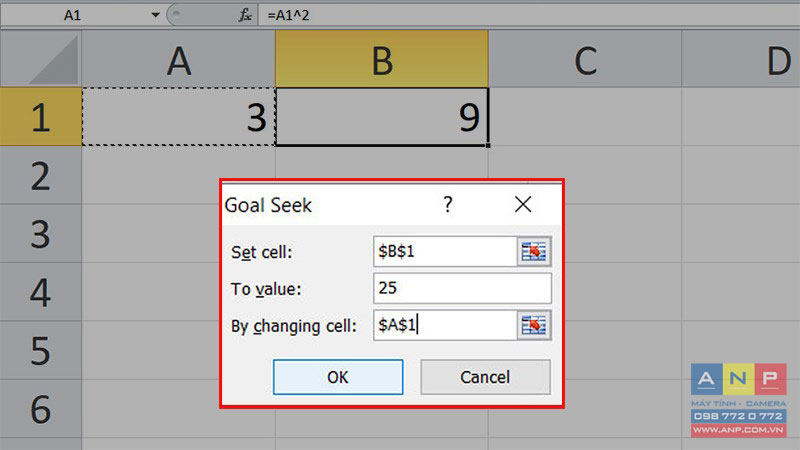Select column C header
The height and width of the screenshot is (450, 800).
pyautogui.click(x=585, y=59)
